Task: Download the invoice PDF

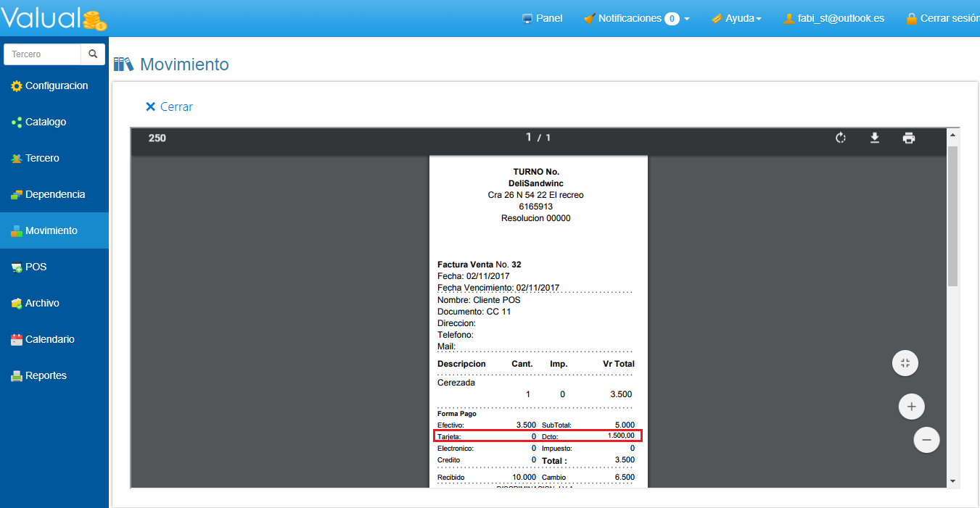Action: click(875, 138)
